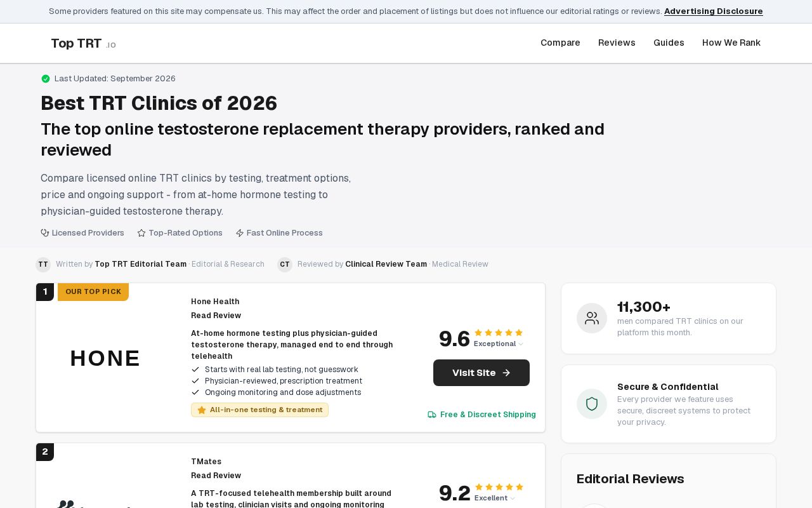812x508 pixels.
Task: Click the rank 1 number badge
Action: coord(45,292)
